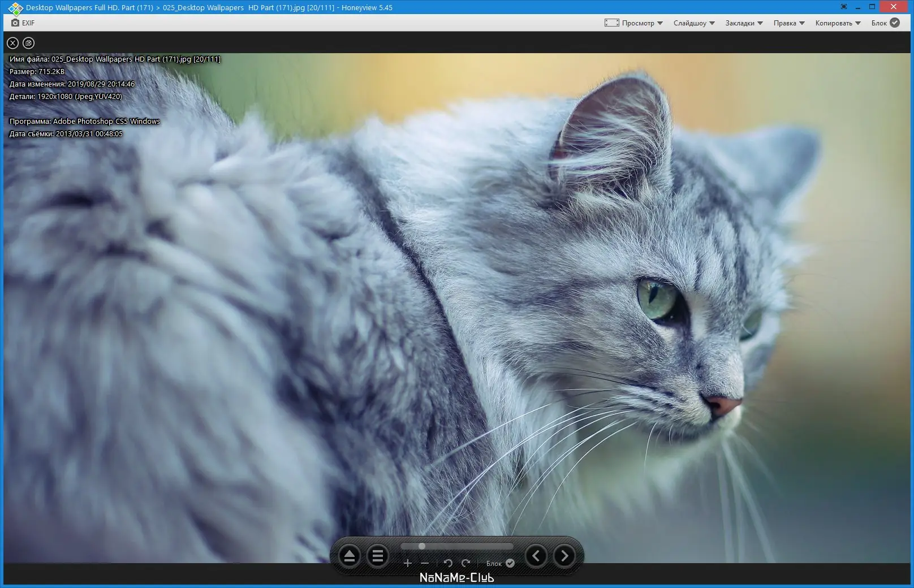Click the image position slider handle
The image size is (914, 588).
click(422, 546)
